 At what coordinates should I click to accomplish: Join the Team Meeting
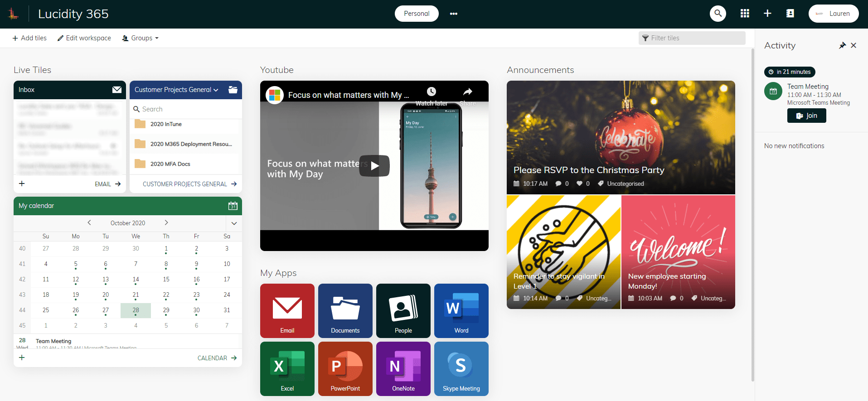point(806,116)
